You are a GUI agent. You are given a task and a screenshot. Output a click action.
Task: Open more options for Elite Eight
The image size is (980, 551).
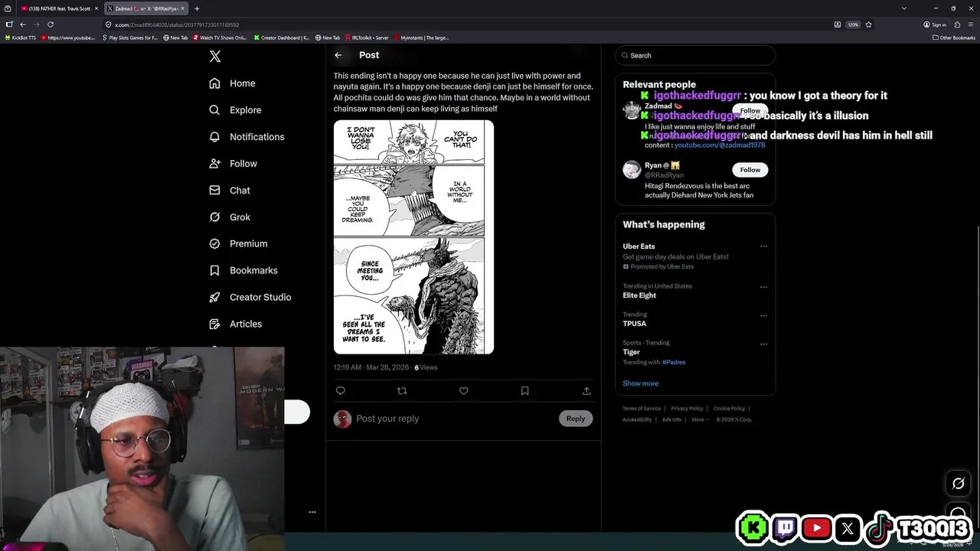point(763,287)
